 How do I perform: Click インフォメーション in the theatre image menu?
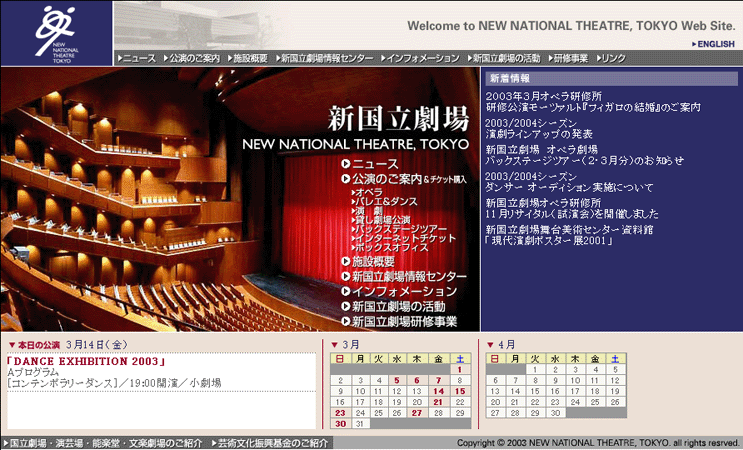tap(399, 291)
